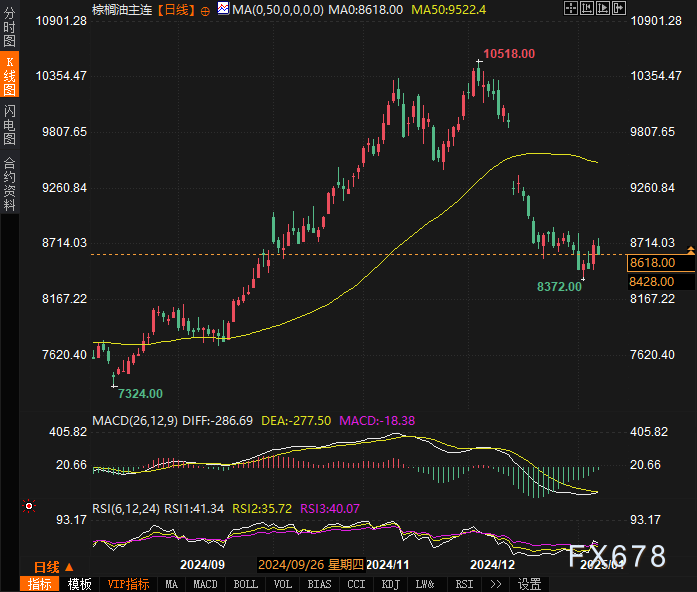Select the MACD indicator button
The width and height of the screenshot is (697, 592).
205,584
